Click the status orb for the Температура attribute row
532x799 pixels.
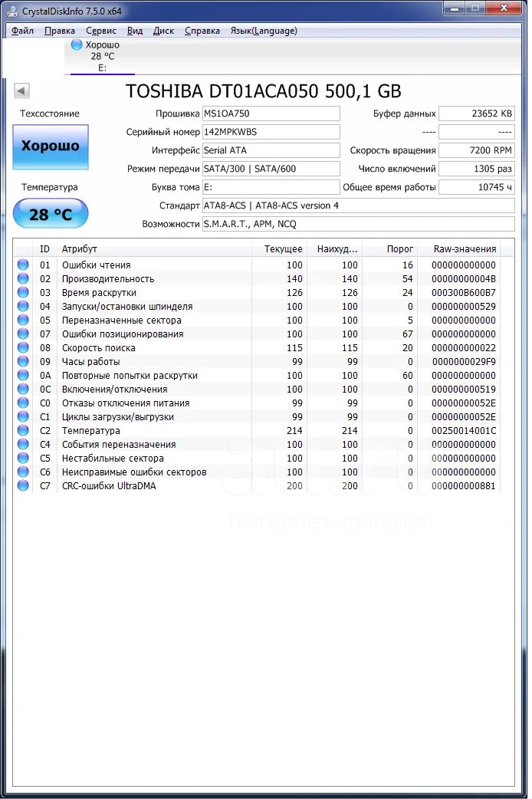click(x=23, y=431)
